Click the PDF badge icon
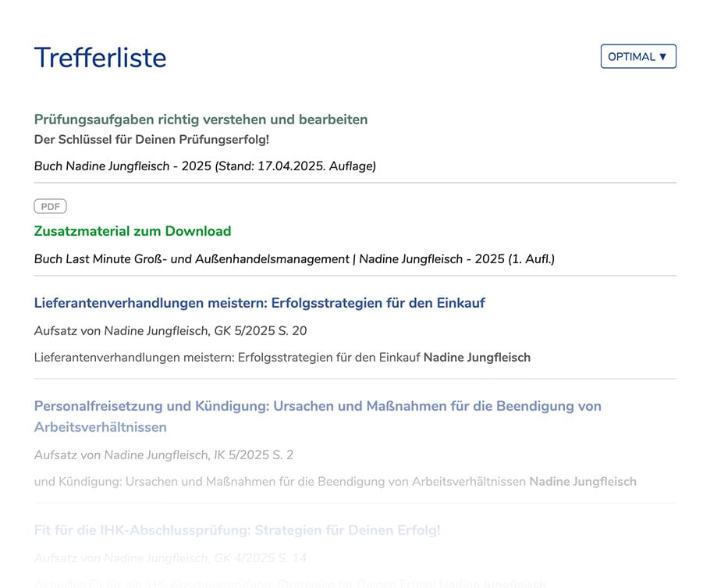The width and height of the screenshot is (728, 588). tap(50, 206)
